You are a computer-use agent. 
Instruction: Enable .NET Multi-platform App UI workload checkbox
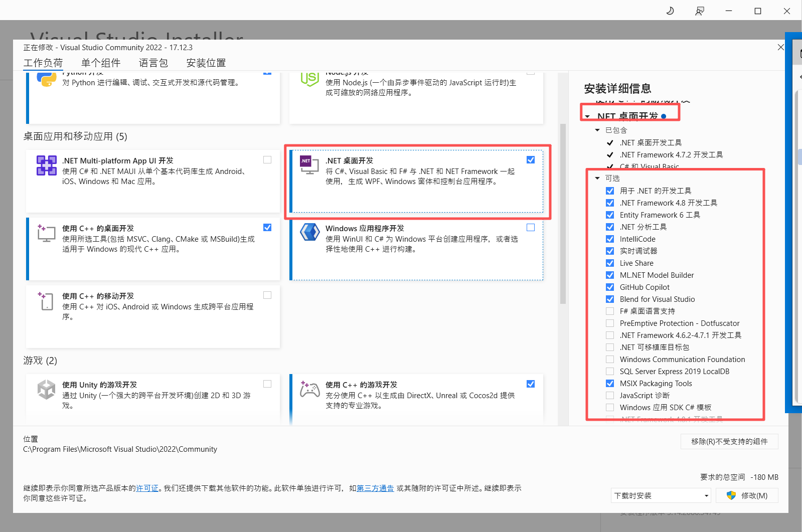pyautogui.click(x=267, y=160)
